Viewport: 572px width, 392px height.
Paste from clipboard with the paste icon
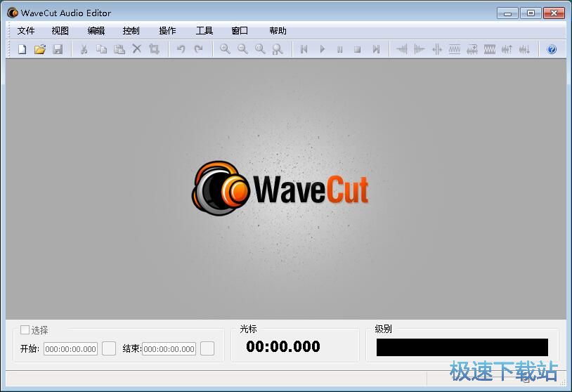pyautogui.click(x=119, y=49)
